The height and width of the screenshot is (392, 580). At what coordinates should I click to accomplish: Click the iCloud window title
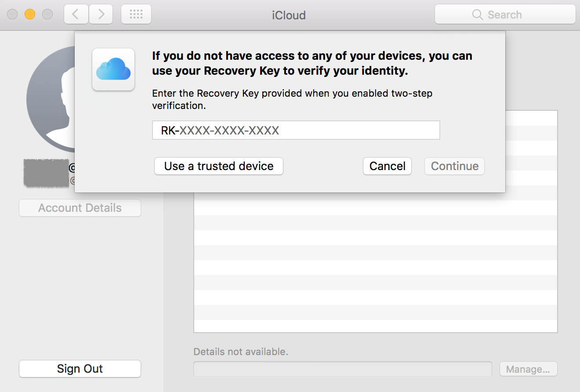(289, 15)
